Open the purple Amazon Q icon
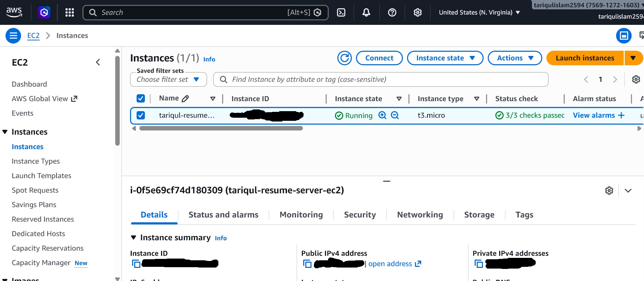This screenshot has width=644, height=281. 44,12
